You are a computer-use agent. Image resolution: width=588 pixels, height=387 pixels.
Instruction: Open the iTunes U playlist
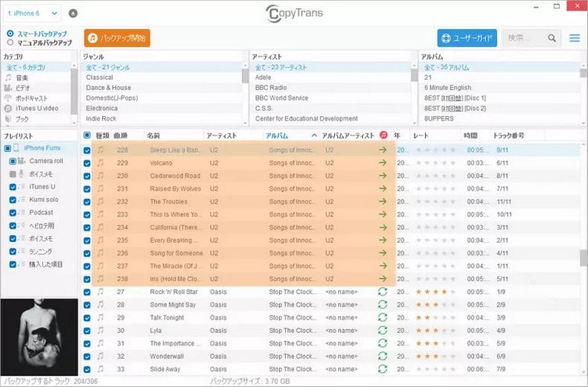pos(42,186)
